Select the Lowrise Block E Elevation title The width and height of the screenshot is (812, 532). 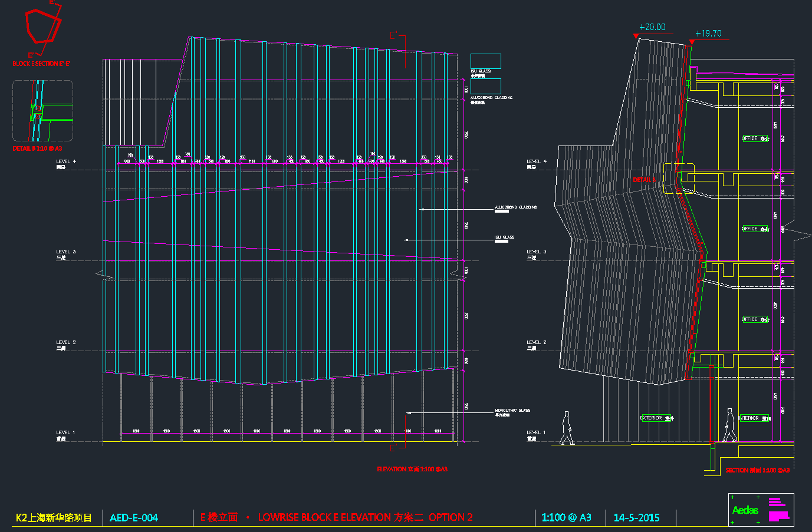(x=336, y=517)
